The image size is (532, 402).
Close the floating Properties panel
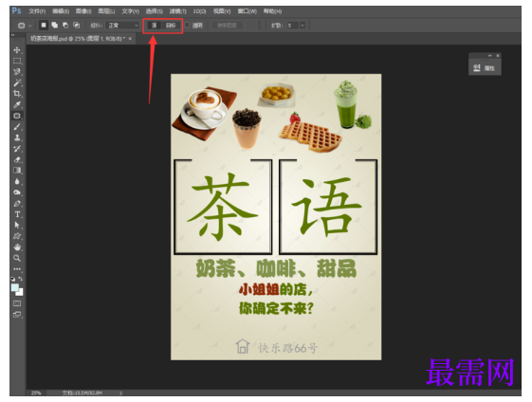coord(498,55)
